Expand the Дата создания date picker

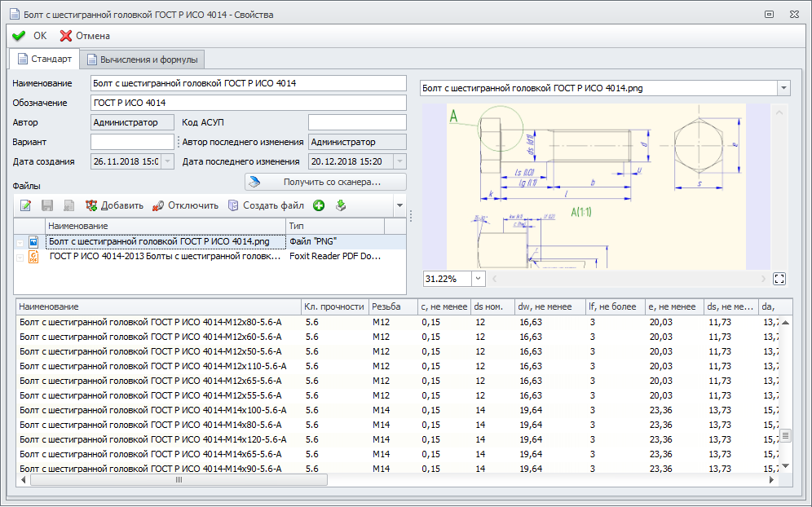pyautogui.click(x=168, y=161)
